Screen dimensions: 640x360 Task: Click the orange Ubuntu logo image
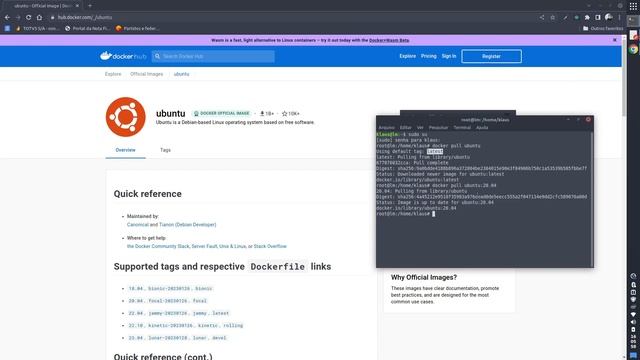[x=125, y=117]
